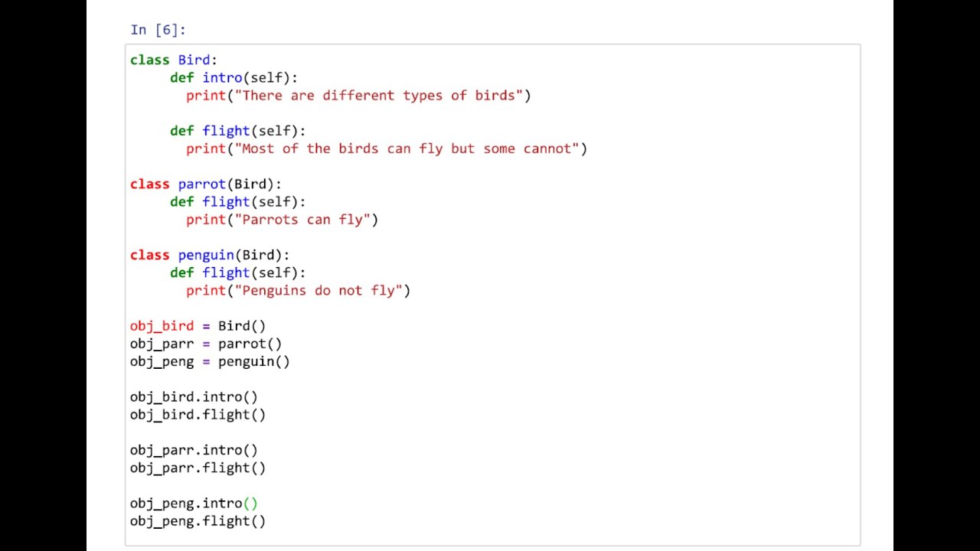The width and height of the screenshot is (980, 551).
Task: Click 'obj_bird.flight()' call
Action: (x=198, y=415)
